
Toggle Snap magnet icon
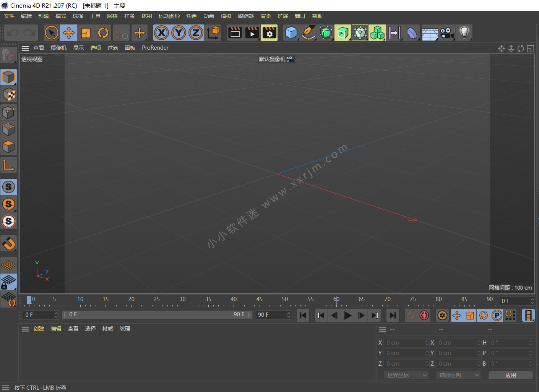point(8,243)
